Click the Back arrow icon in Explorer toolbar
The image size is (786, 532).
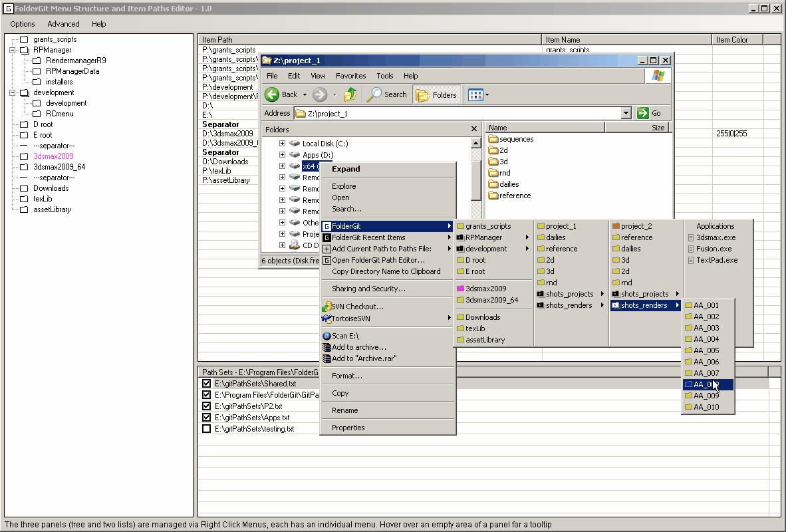pos(272,94)
